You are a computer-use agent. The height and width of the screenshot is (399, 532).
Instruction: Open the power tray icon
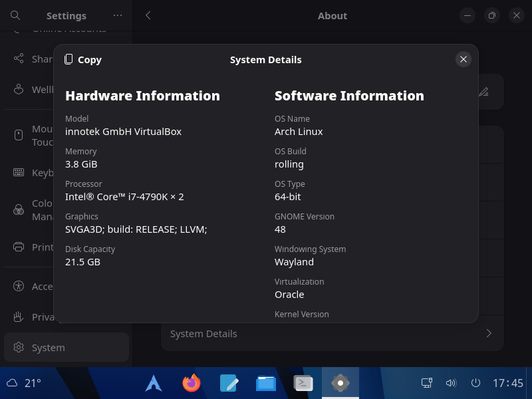pyautogui.click(x=475, y=383)
